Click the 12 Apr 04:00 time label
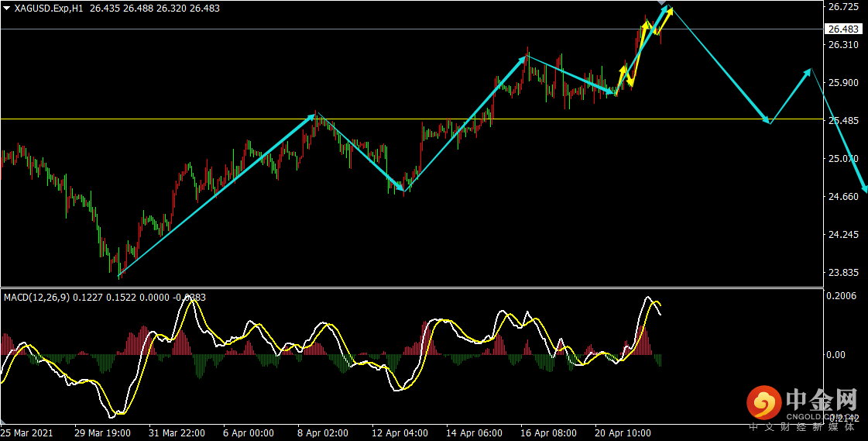The height and width of the screenshot is (441, 868). click(x=400, y=433)
